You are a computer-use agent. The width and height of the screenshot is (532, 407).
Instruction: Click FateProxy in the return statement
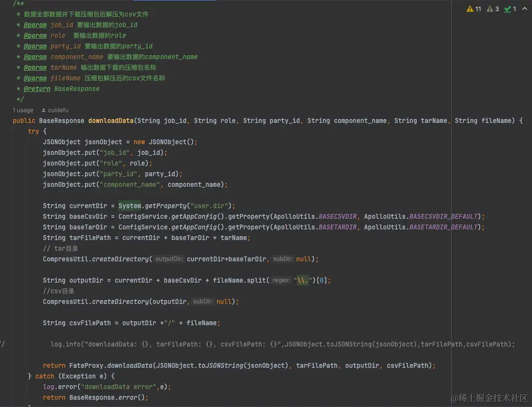pyautogui.click(x=86, y=366)
